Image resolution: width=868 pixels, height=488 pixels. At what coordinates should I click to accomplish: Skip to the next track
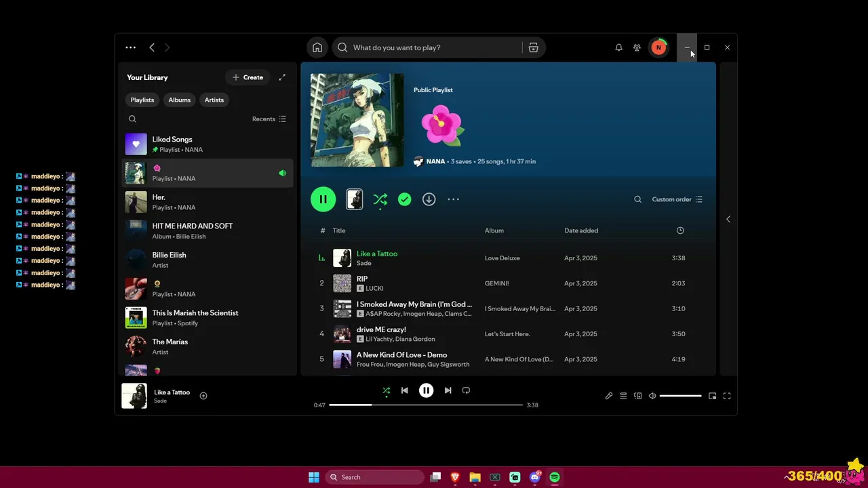point(448,390)
